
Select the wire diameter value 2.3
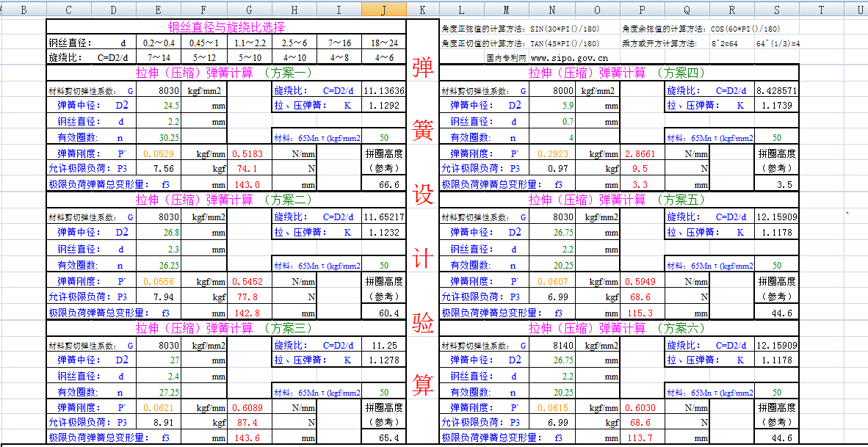coord(159,250)
